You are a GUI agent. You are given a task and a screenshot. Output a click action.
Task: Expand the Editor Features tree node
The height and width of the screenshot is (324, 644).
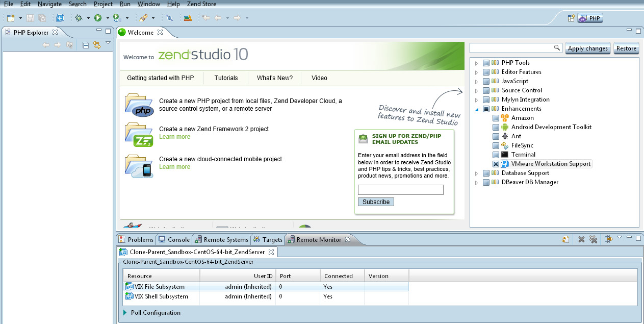click(x=477, y=72)
